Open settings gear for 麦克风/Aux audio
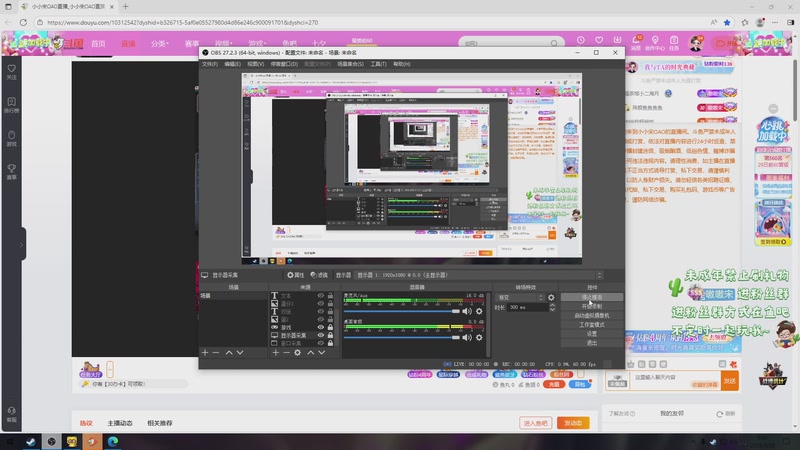This screenshot has height=450, width=800. point(479,311)
